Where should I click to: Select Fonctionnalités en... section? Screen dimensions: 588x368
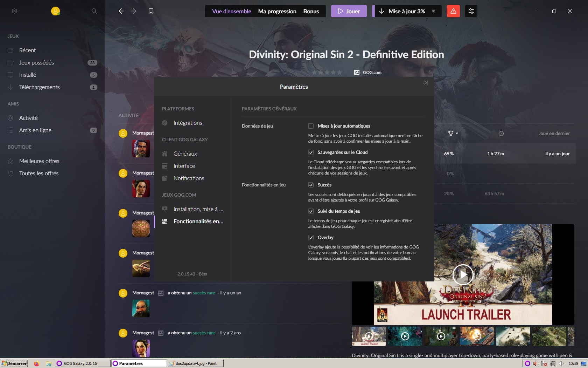coord(198,221)
